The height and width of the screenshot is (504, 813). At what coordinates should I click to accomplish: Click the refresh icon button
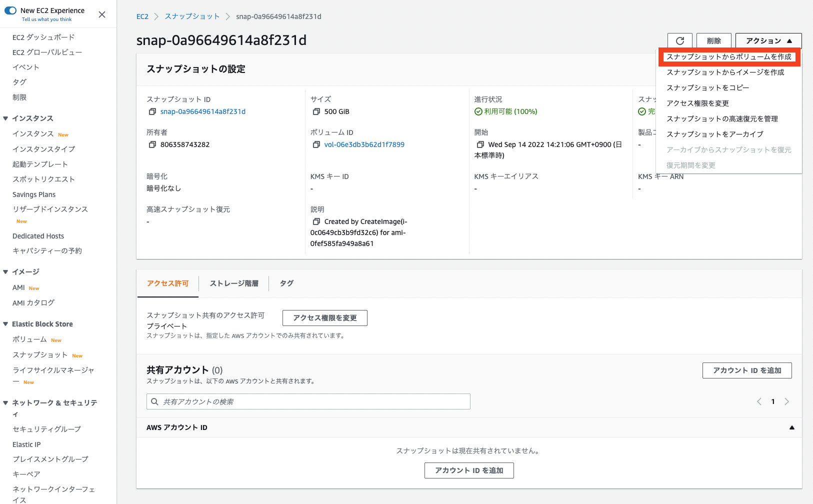pos(680,41)
